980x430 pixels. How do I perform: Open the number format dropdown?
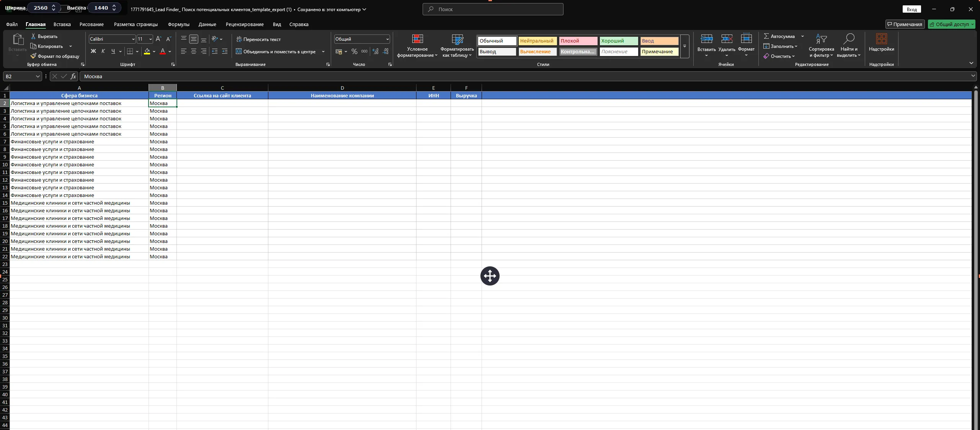[x=387, y=39]
